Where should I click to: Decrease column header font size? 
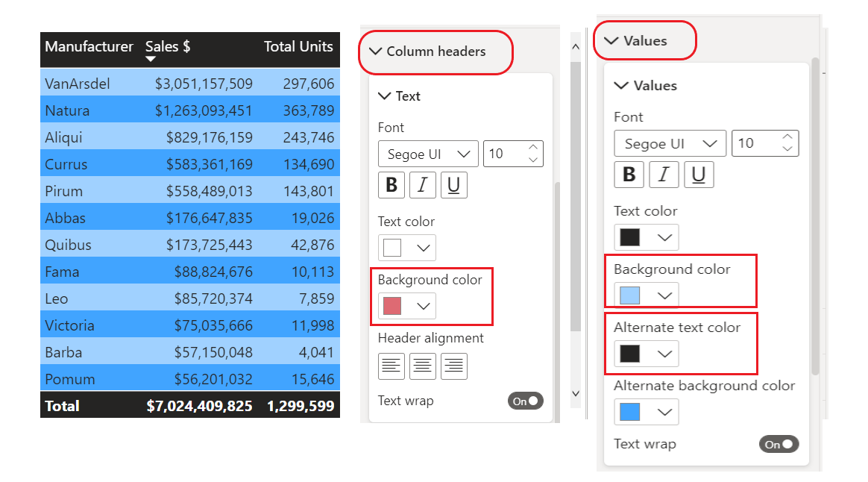click(x=533, y=160)
